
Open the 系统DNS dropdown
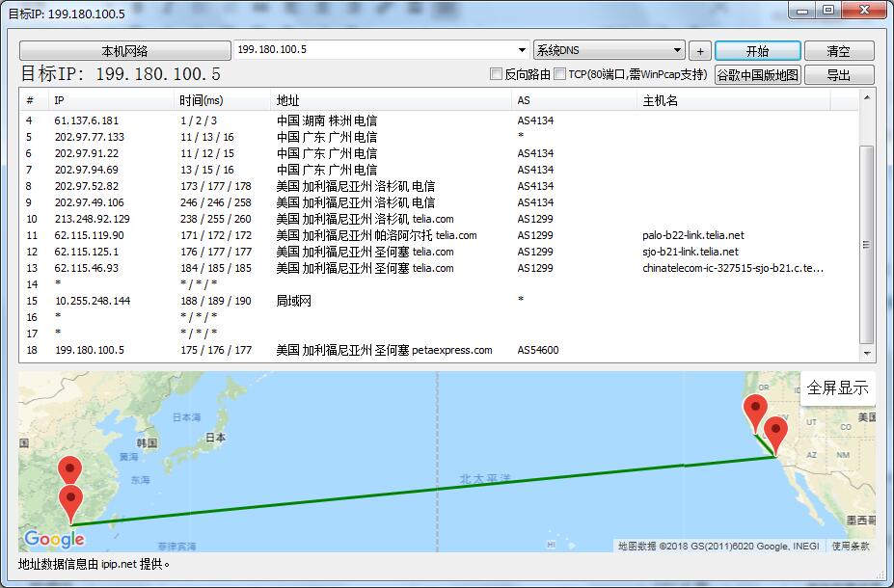(x=608, y=49)
